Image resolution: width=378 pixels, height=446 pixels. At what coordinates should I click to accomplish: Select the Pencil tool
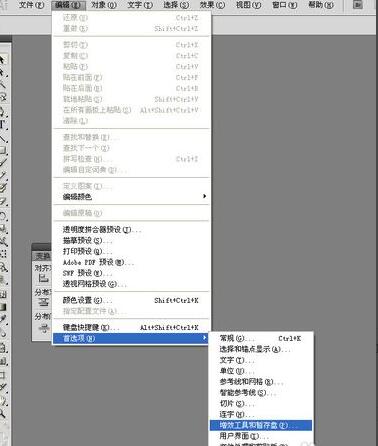pyautogui.click(x=3, y=175)
